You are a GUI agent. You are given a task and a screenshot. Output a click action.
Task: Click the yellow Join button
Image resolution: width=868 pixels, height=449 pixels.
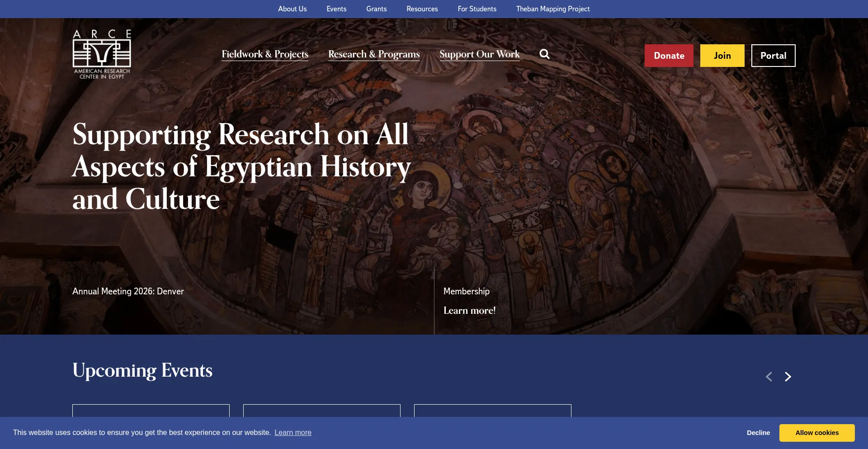point(722,56)
